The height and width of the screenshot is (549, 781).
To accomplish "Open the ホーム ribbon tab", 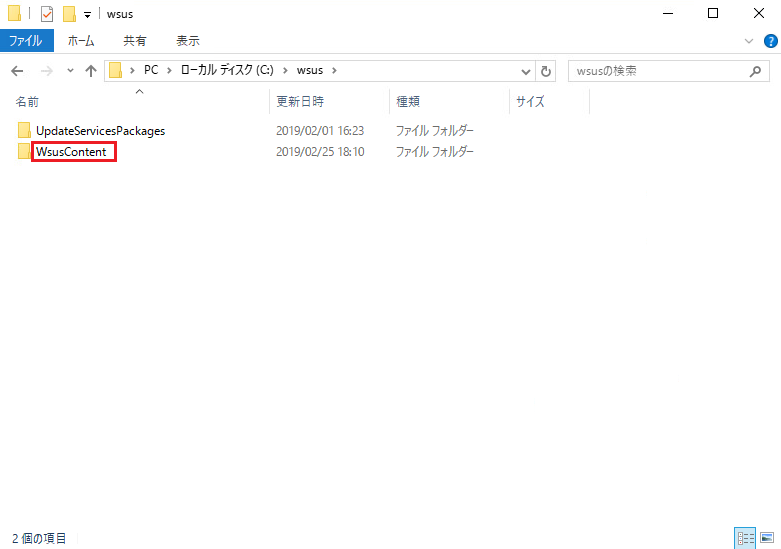I will click(x=81, y=41).
